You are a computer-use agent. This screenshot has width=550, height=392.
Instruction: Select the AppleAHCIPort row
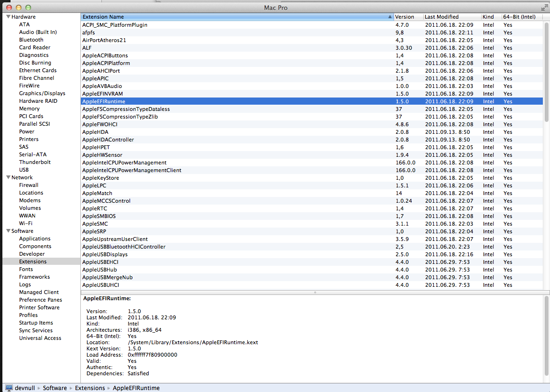click(312, 71)
